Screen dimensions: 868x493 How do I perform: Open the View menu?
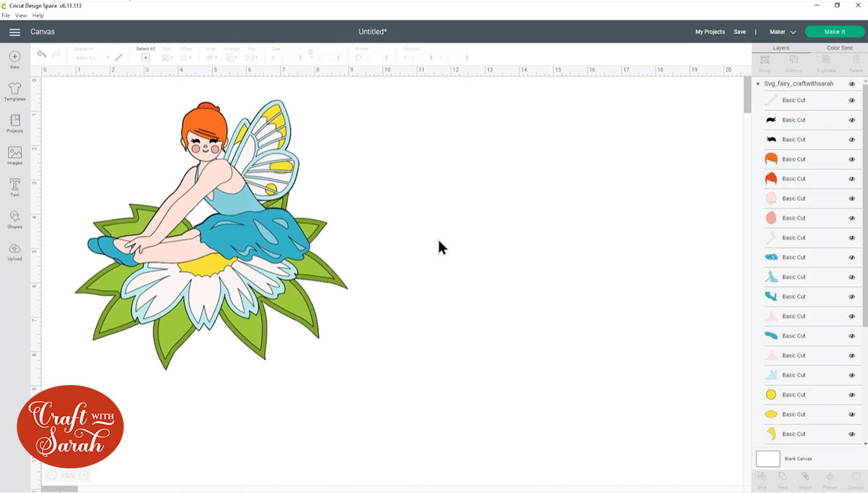click(21, 15)
